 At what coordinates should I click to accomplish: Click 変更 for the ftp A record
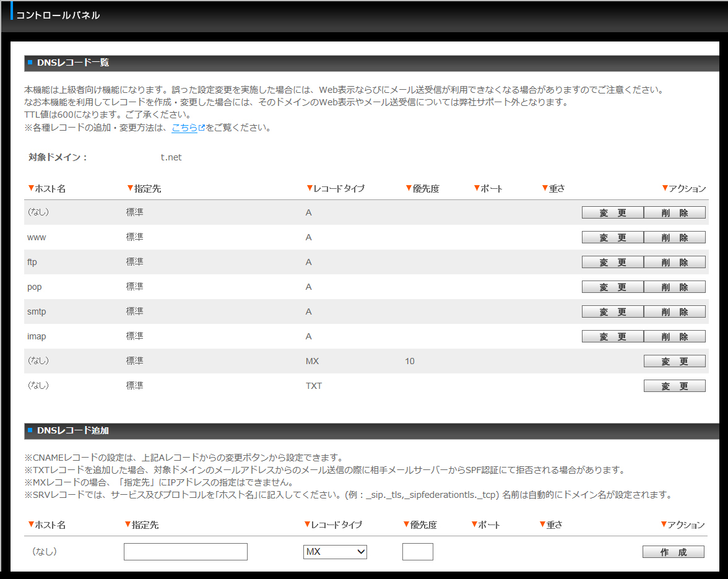click(x=612, y=263)
